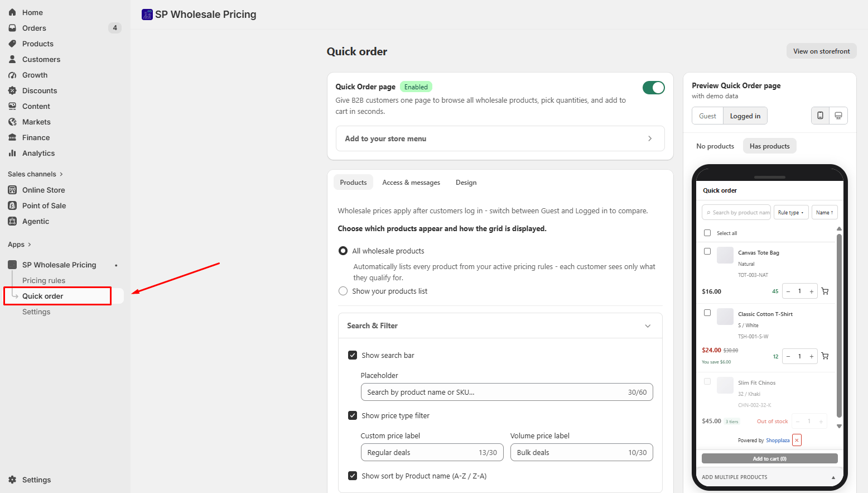868x493 pixels.
Task: Decrease Canvas Tote Bag quantity with minus
Action: pos(788,291)
